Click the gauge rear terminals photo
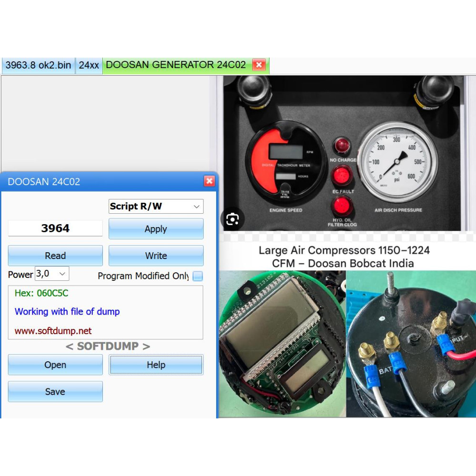The height and width of the screenshot is (476, 476). pyautogui.click(x=411, y=344)
